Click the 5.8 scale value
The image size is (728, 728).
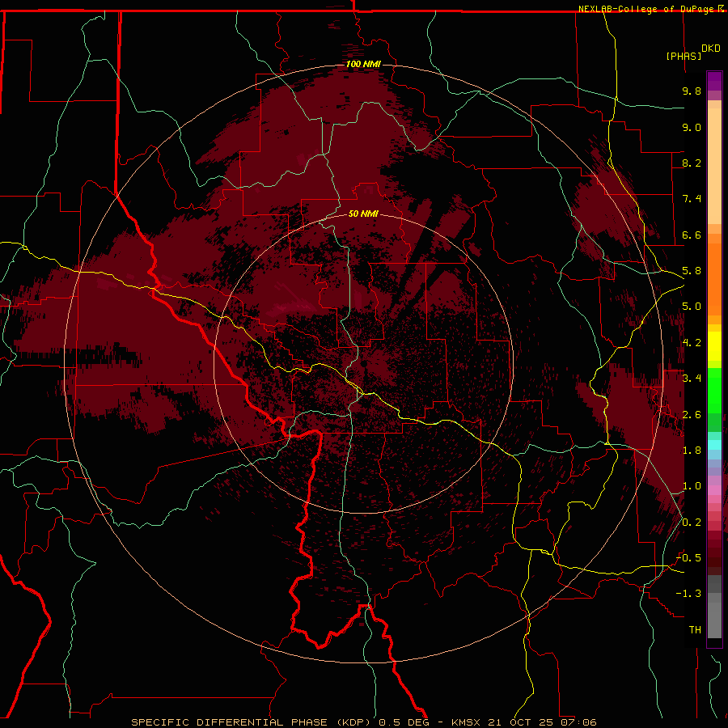692,271
